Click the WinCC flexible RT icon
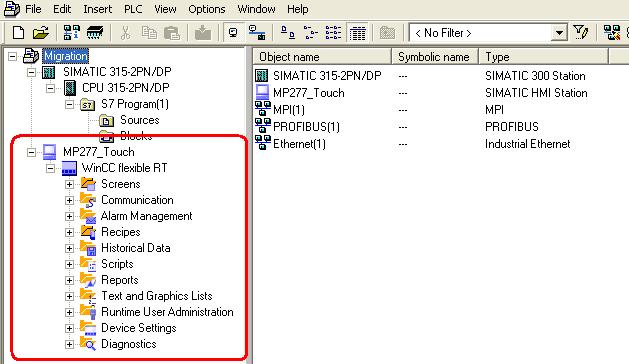The height and width of the screenshot is (364, 629). pos(69,169)
